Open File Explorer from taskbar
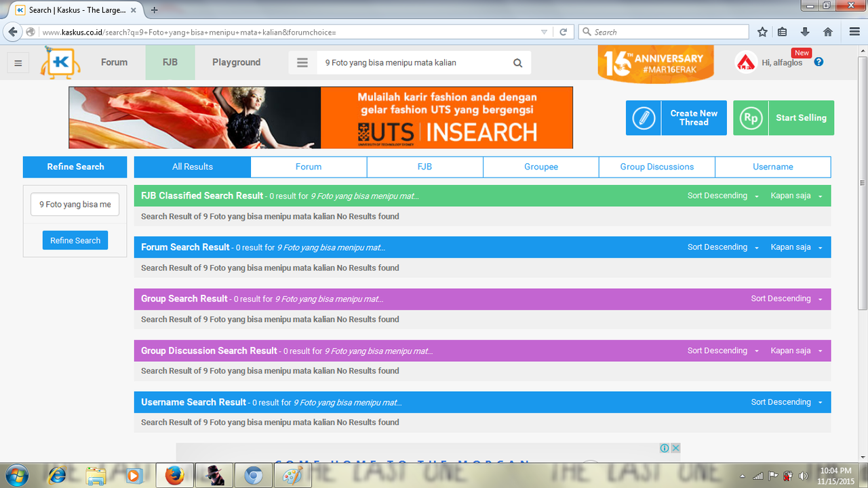 pyautogui.click(x=96, y=476)
